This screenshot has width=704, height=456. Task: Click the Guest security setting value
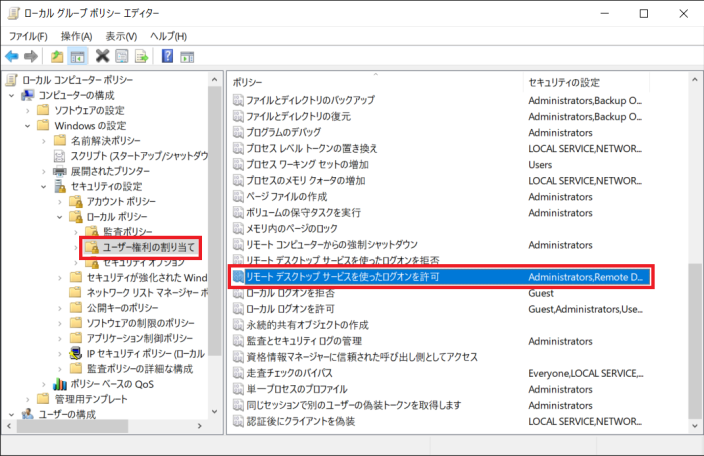pyautogui.click(x=541, y=293)
